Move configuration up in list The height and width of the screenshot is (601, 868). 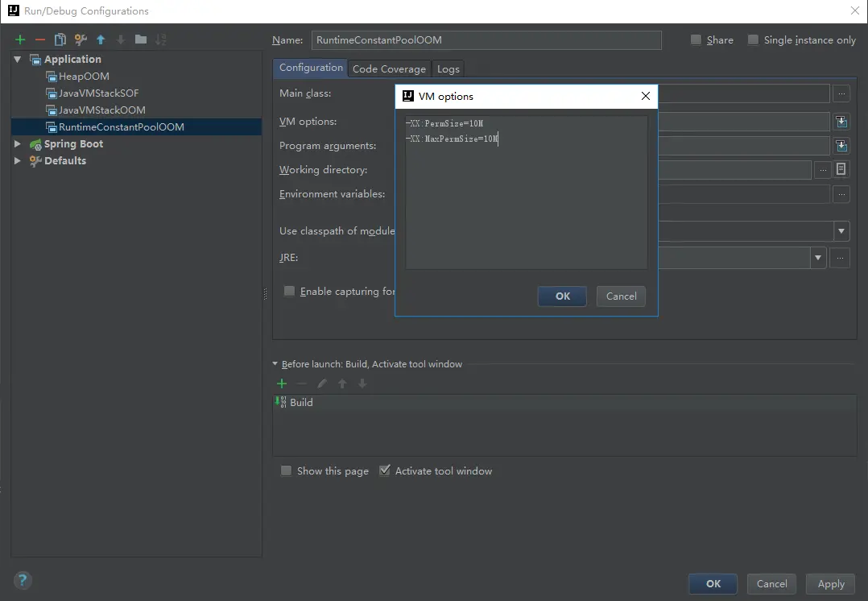click(101, 39)
